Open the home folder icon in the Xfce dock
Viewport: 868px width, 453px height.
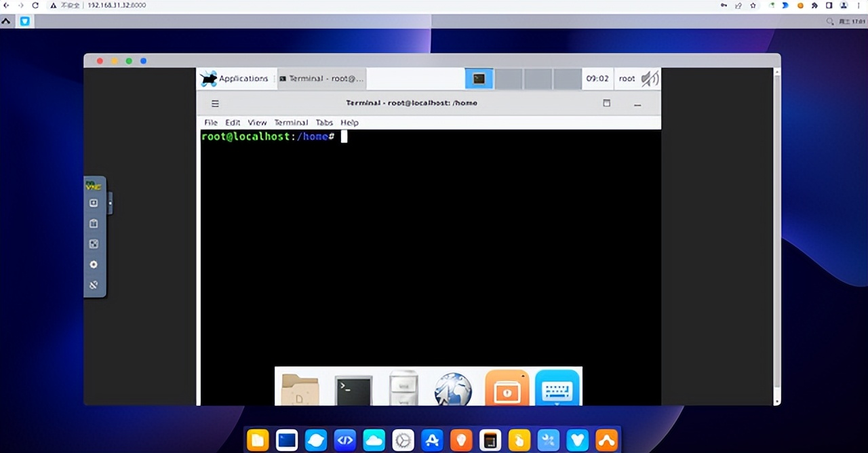pyautogui.click(x=300, y=389)
